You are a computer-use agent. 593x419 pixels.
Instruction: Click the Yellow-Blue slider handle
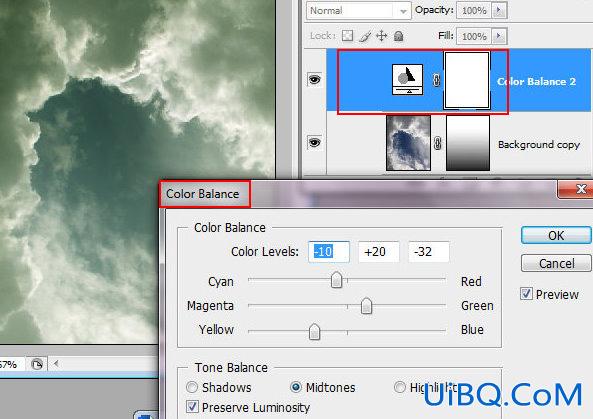coord(314,332)
